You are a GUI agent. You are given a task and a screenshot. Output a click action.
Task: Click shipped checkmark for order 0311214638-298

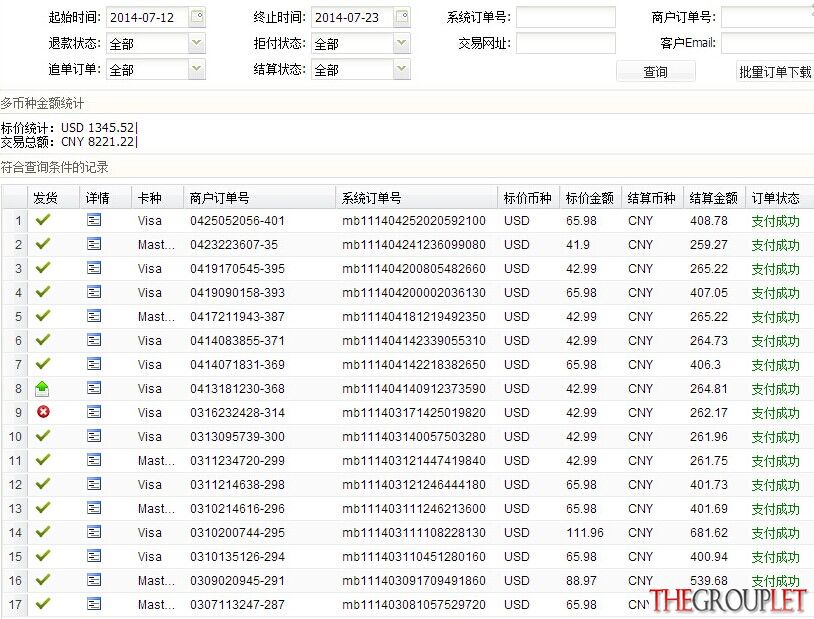click(x=43, y=483)
